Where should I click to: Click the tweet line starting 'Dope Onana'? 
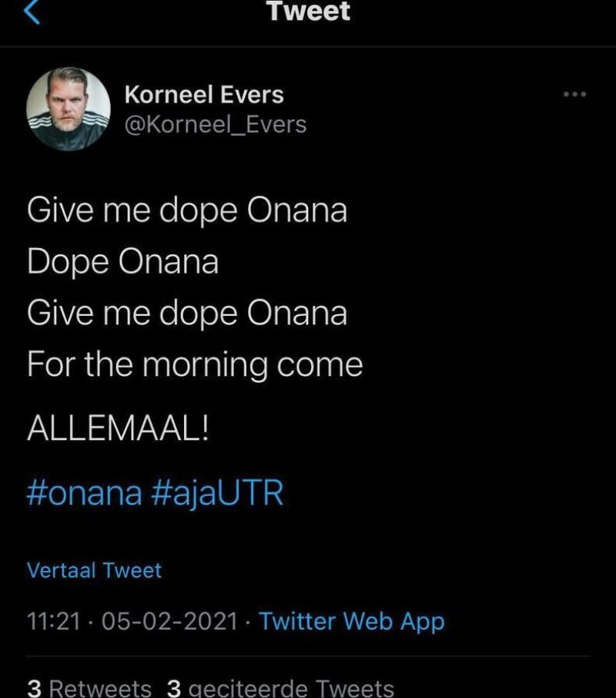click(x=122, y=262)
